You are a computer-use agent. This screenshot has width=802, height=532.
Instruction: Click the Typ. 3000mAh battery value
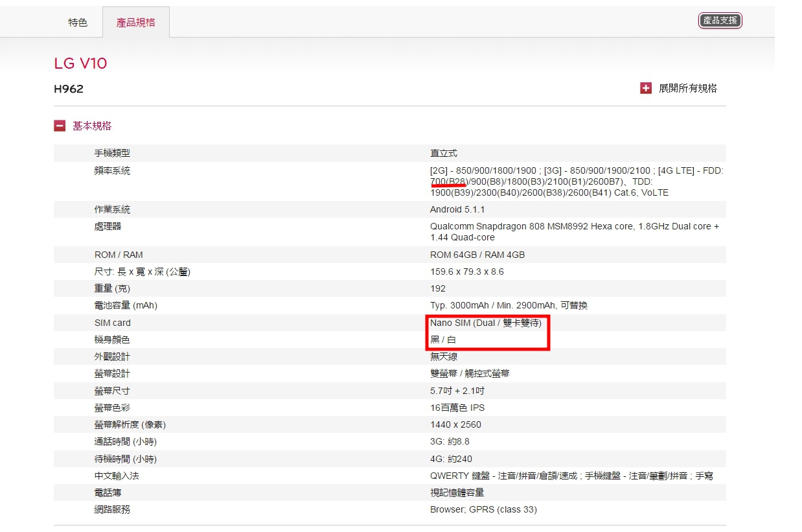(509, 305)
